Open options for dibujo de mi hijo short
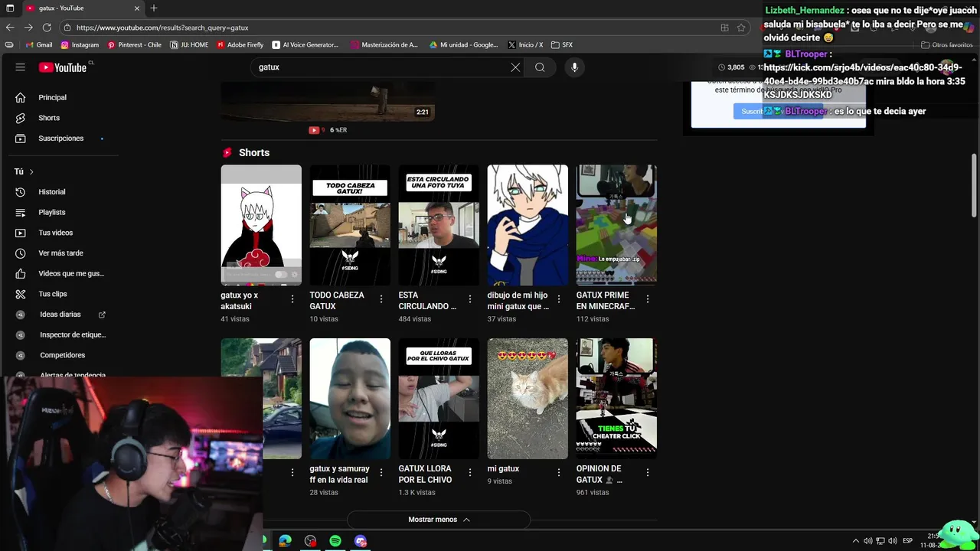 (x=559, y=299)
